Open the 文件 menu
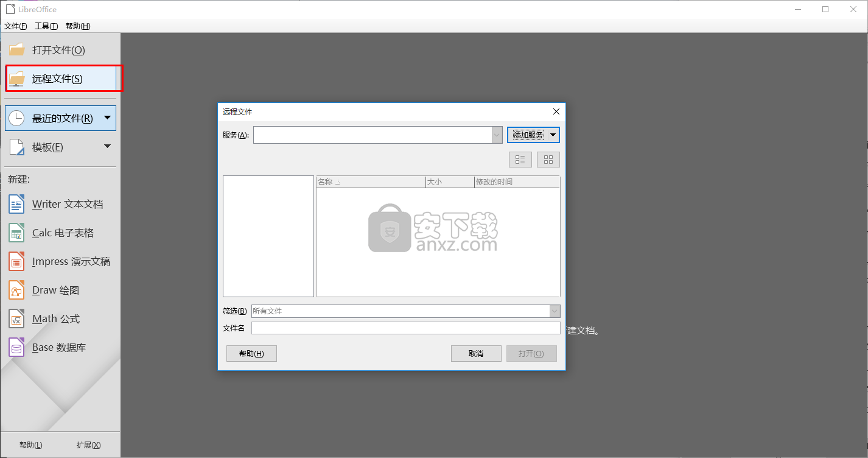The width and height of the screenshot is (868, 458). point(15,26)
